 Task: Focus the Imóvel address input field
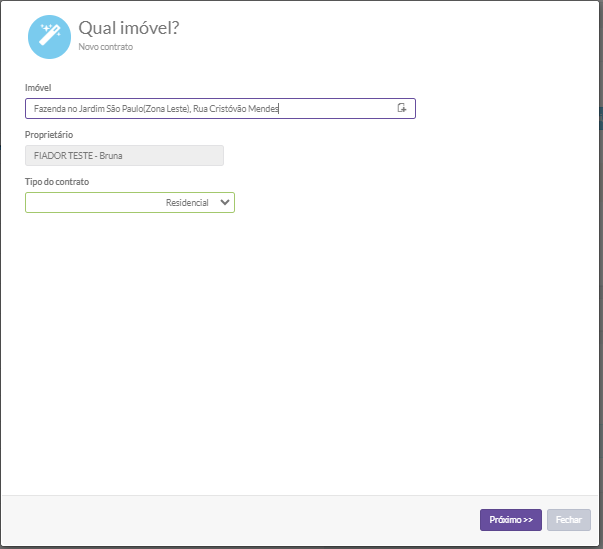tap(210, 108)
